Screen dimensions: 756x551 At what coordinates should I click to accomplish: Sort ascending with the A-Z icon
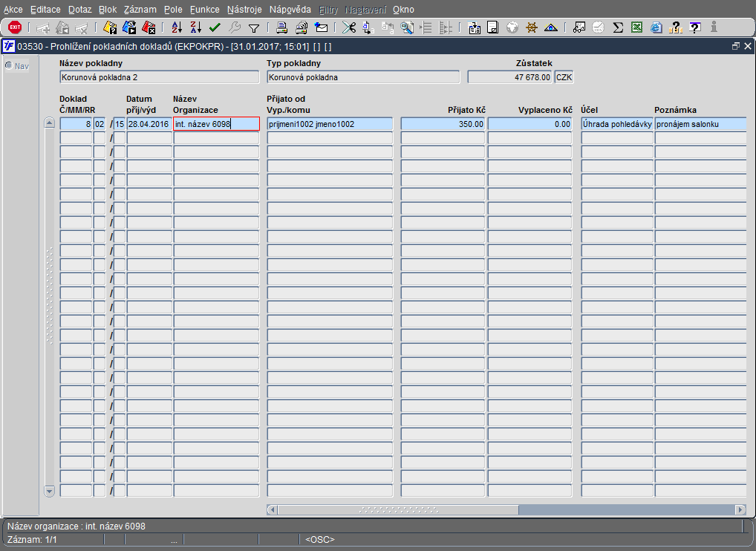(x=177, y=27)
